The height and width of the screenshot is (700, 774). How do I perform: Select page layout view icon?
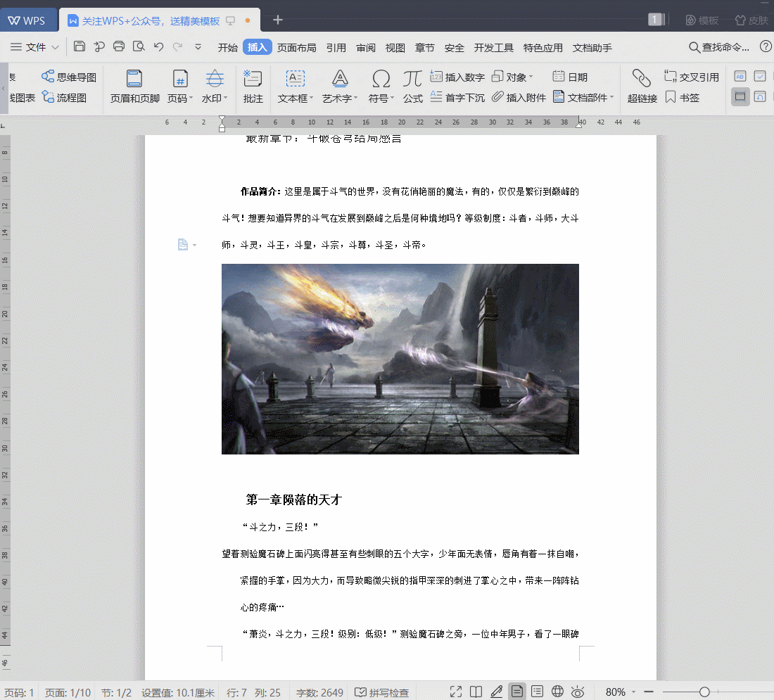click(x=517, y=692)
